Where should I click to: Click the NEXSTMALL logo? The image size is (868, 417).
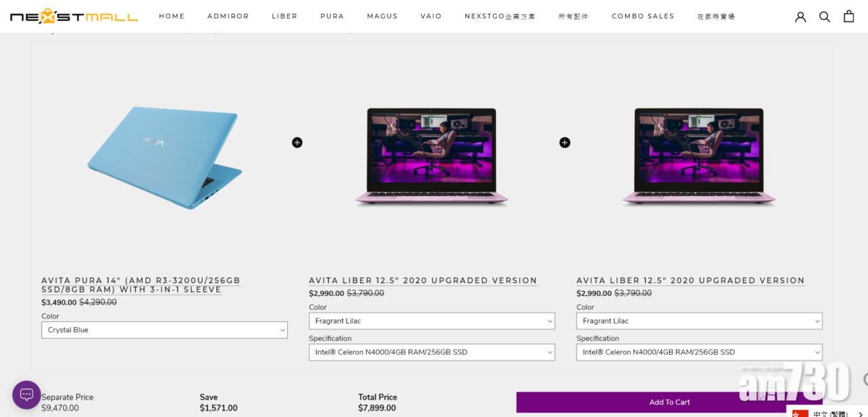coord(74,16)
